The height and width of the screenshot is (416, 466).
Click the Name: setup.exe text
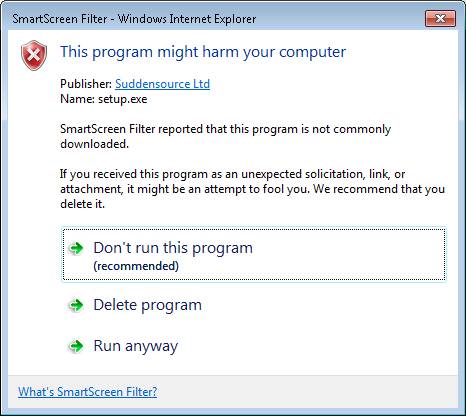point(104,99)
